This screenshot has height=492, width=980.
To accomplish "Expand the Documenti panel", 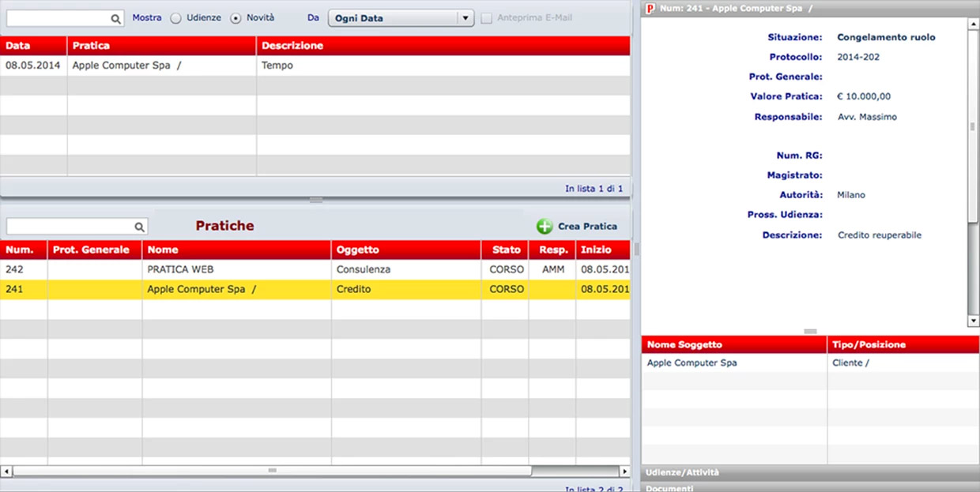I will coord(810,487).
